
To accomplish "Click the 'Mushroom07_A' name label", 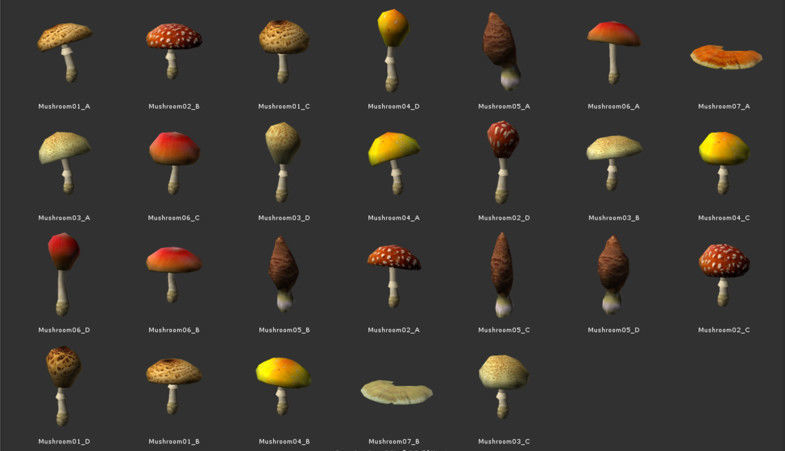I will pos(724,106).
